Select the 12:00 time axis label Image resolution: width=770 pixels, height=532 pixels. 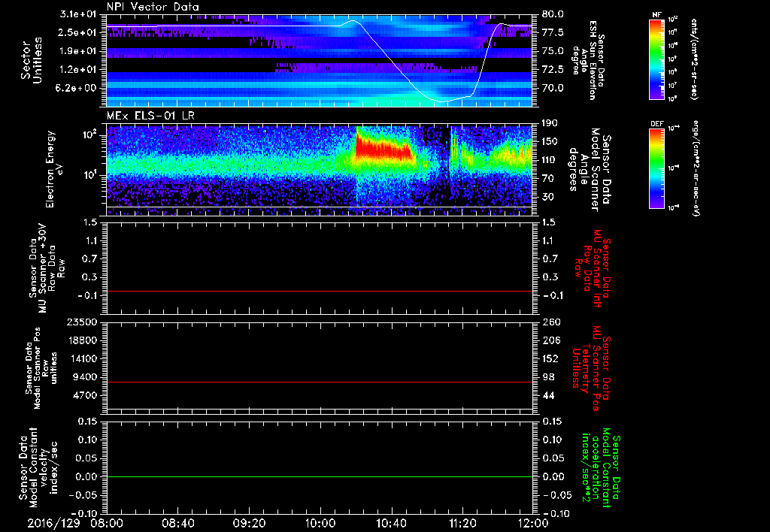532,521
